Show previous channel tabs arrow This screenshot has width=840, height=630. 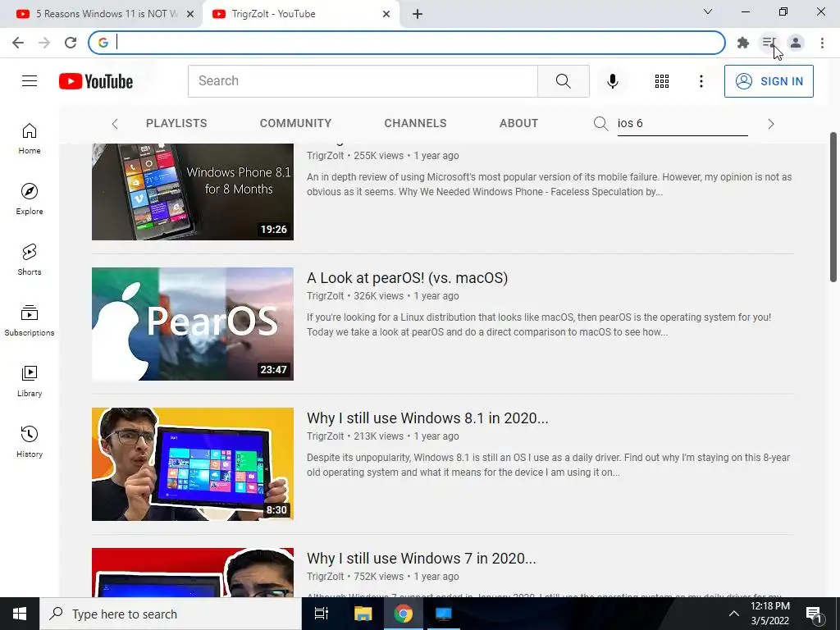[115, 124]
